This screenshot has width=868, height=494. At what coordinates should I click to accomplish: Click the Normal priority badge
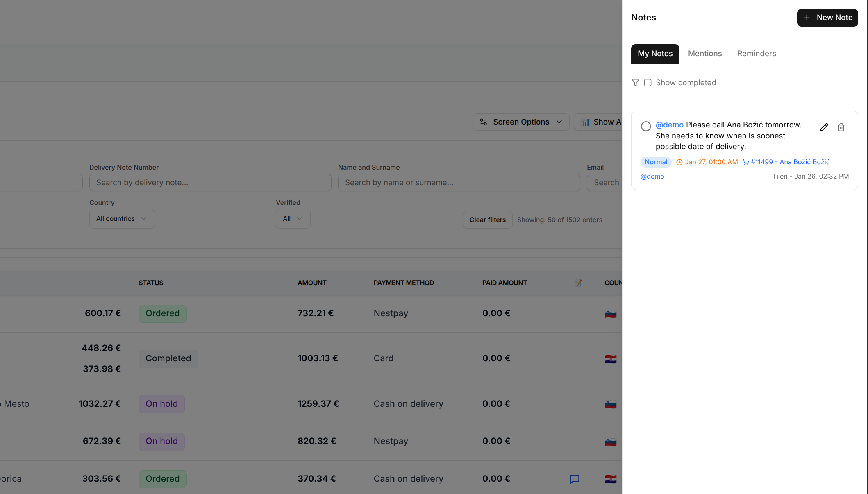656,162
